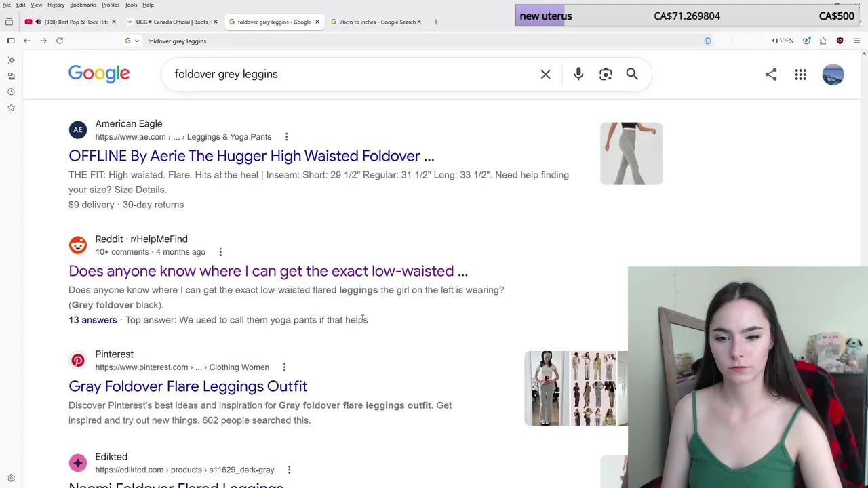
Task: Close the foldover grey leggins tab
Action: (x=317, y=22)
